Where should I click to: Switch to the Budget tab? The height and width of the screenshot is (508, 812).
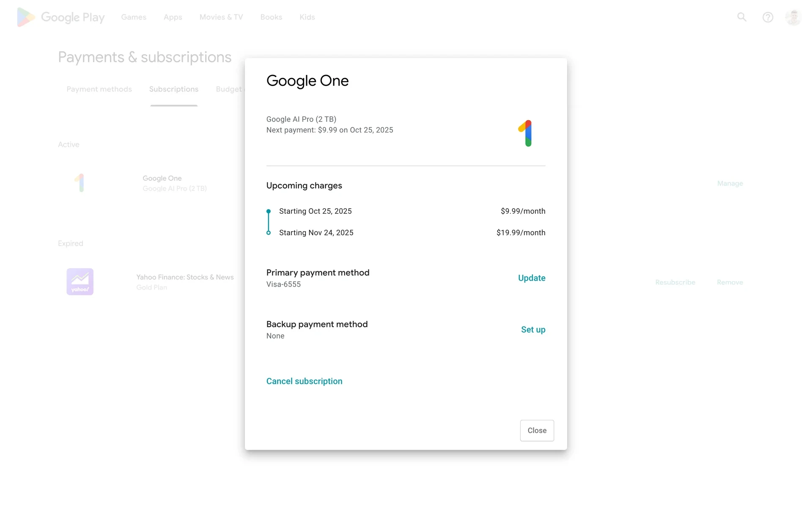point(230,89)
